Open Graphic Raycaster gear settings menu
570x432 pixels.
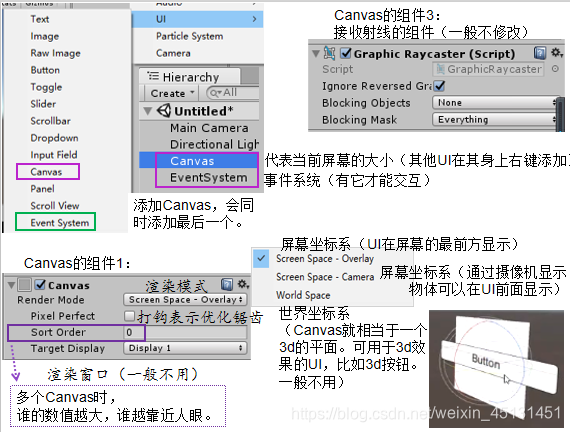click(556, 53)
